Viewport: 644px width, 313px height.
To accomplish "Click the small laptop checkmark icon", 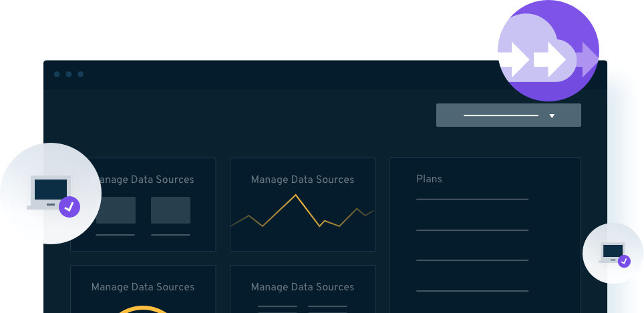I will (x=613, y=253).
